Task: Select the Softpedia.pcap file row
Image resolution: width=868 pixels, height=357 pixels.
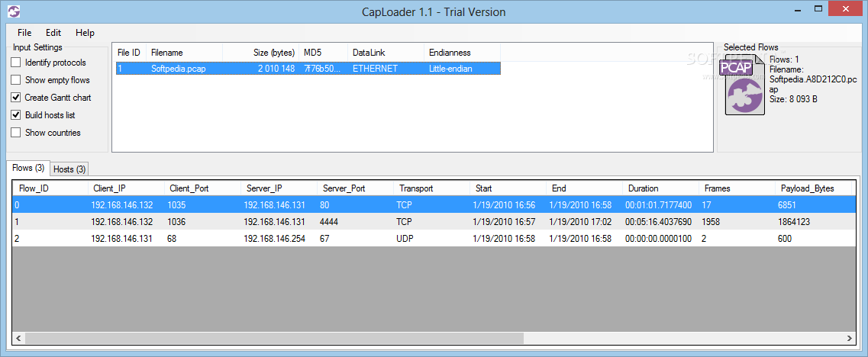Action: point(307,69)
